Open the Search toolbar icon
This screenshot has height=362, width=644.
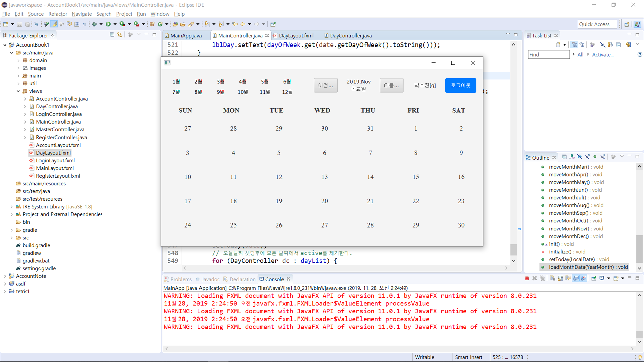[191, 24]
